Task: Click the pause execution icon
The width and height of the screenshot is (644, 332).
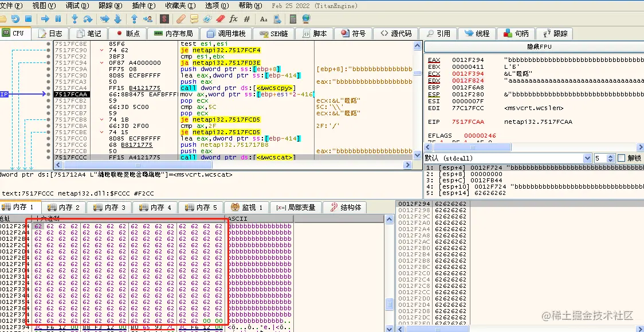Action: tap(58, 19)
